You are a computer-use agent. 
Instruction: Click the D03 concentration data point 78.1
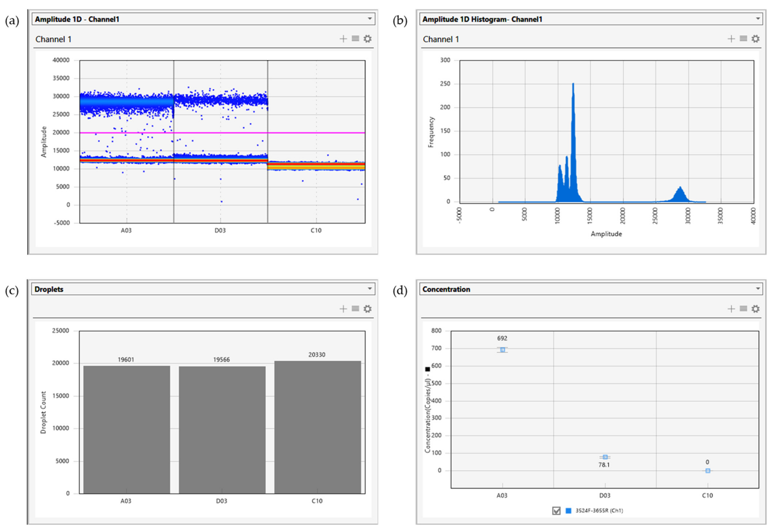[605, 457]
